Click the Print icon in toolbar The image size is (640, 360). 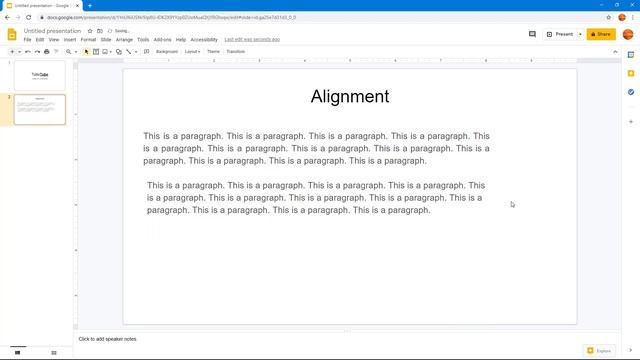click(47, 52)
